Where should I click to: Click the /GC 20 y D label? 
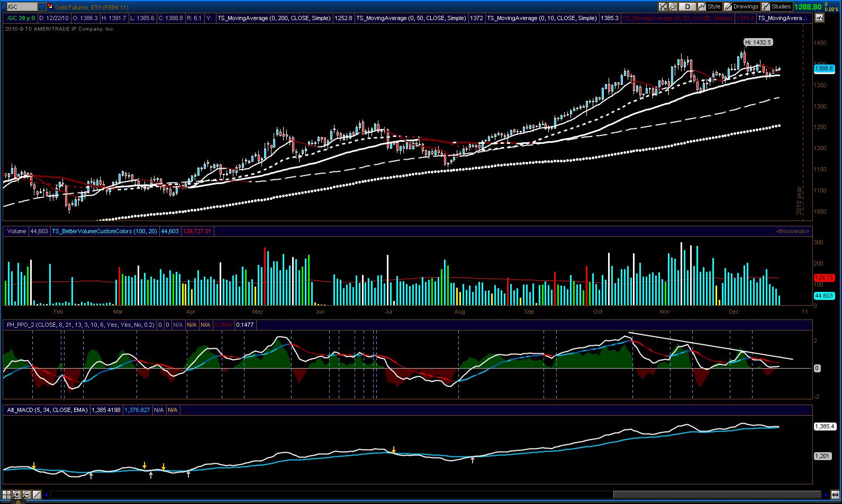coord(20,18)
